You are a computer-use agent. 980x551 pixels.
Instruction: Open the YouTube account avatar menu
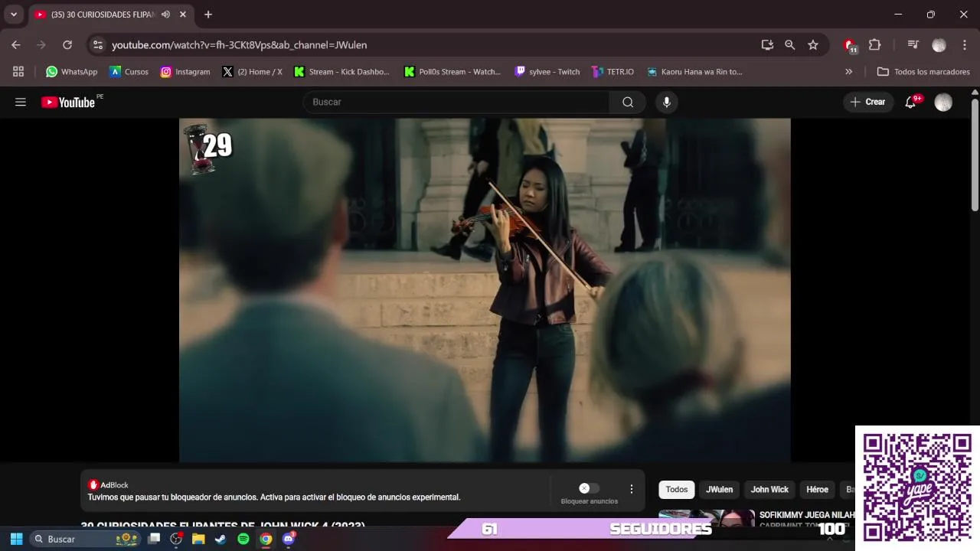click(x=943, y=102)
